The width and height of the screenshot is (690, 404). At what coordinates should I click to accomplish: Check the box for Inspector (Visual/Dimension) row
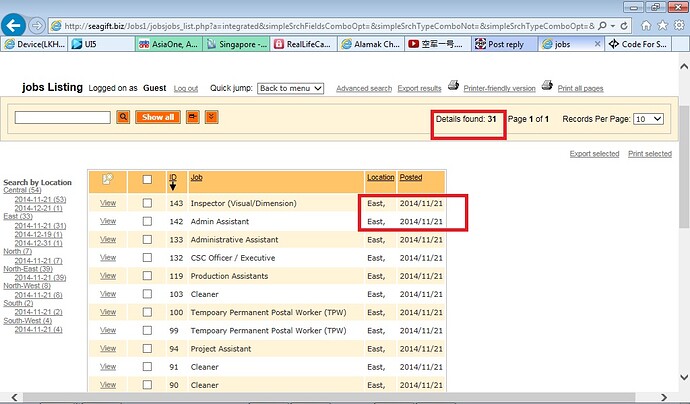147,203
